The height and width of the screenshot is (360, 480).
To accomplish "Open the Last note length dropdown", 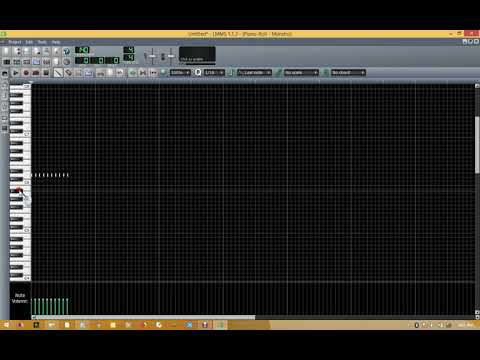I will (255, 73).
